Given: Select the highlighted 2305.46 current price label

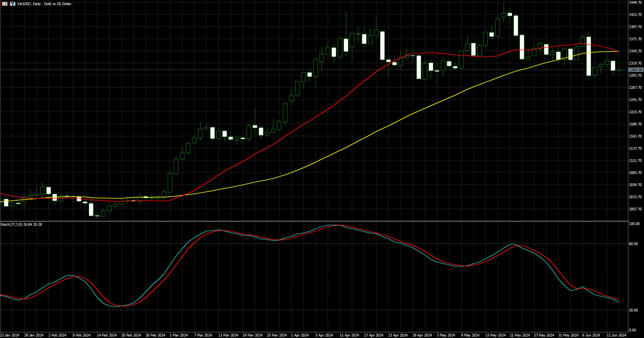Looking at the screenshot, I should (636, 70).
